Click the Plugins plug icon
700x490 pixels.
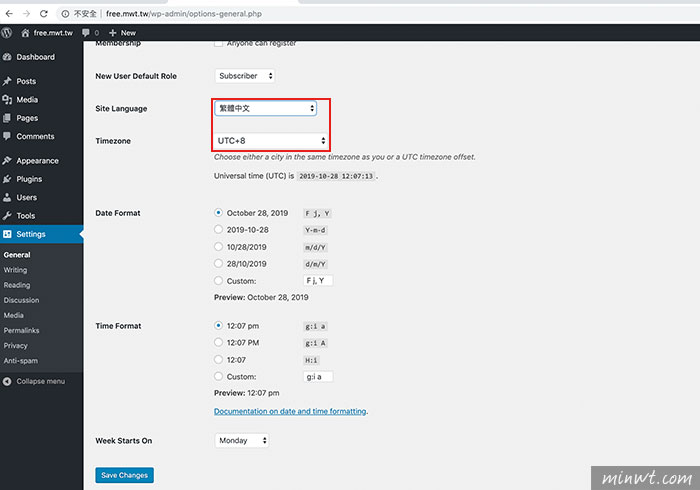pos(7,179)
